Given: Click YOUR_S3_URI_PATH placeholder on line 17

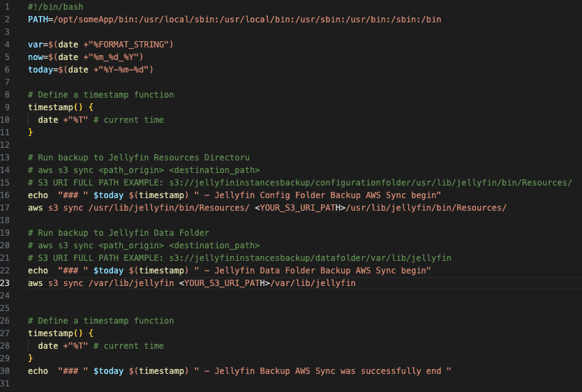Looking at the screenshot, I should 300,208.
